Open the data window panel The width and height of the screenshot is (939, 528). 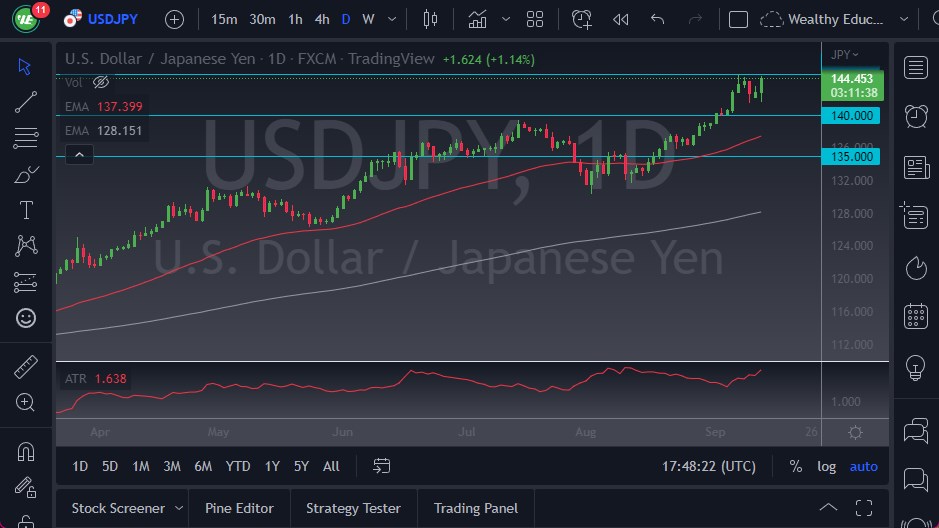click(x=914, y=216)
